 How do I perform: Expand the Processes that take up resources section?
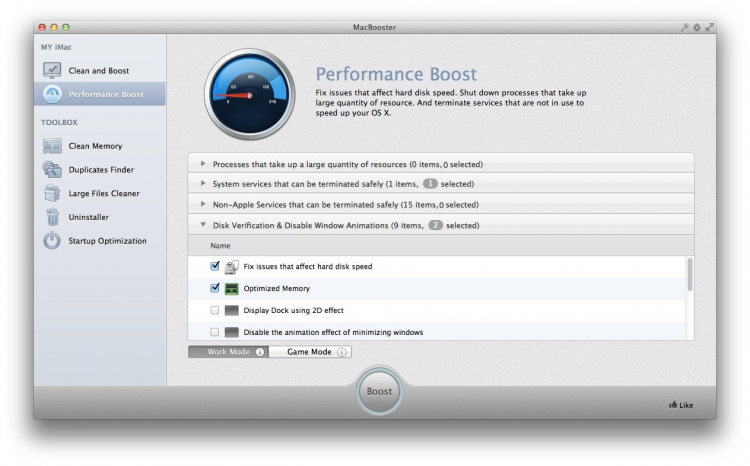point(203,164)
